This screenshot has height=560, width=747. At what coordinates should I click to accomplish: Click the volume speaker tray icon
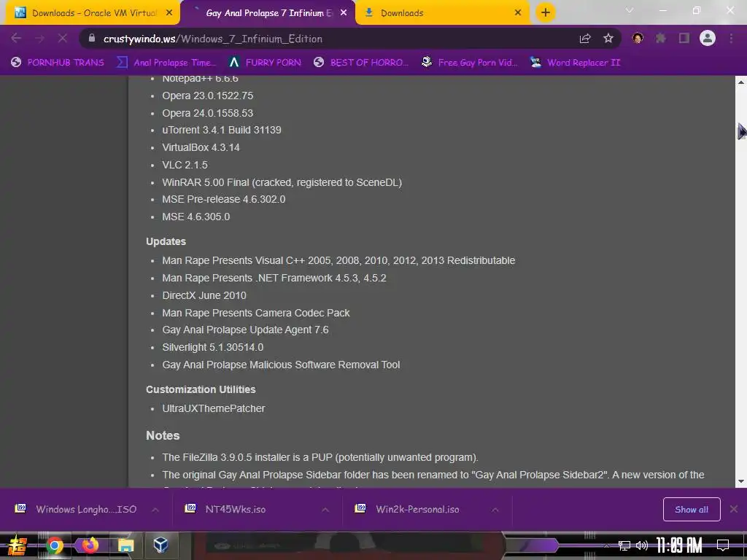(642, 545)
